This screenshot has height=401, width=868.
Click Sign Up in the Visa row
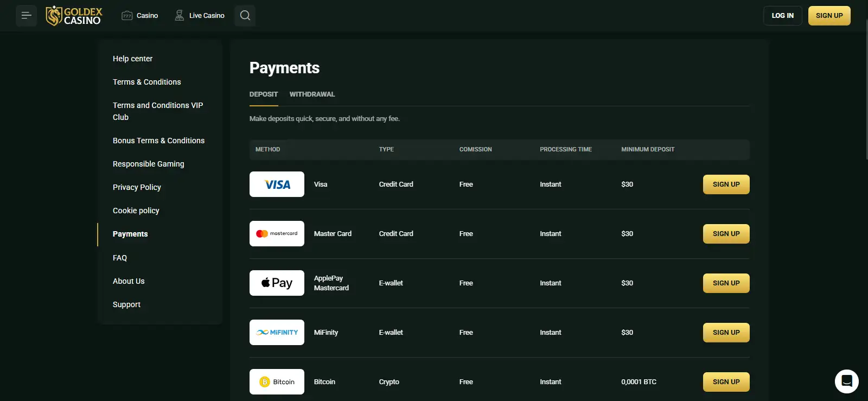726,184
